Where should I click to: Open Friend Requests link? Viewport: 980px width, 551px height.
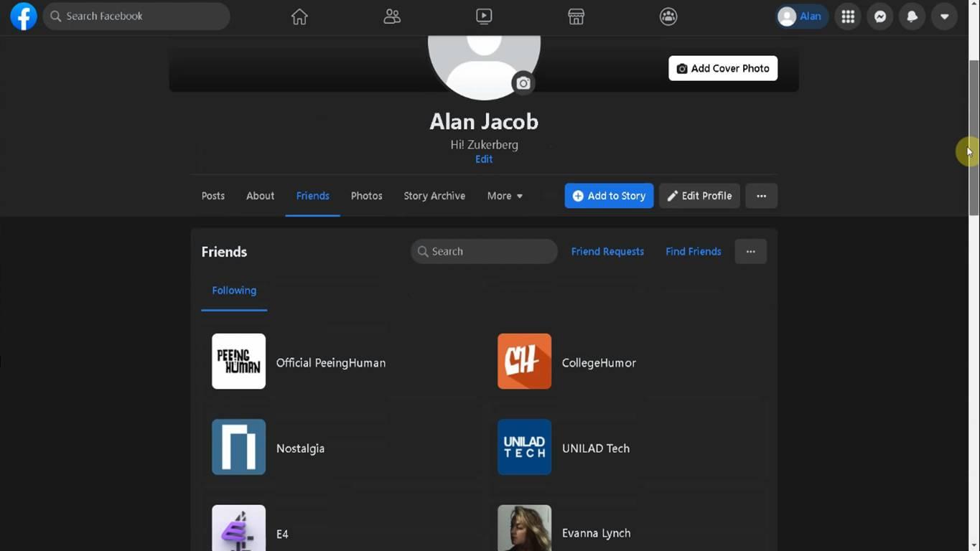(x=607, y=251)
